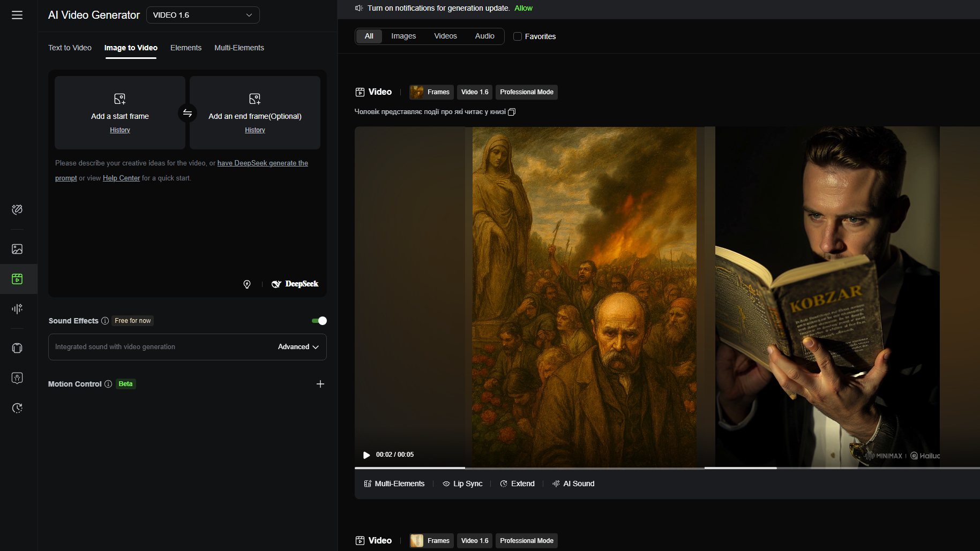980x551 pixels.
Task: Add AI Sound to video
Action: point(573,484)
